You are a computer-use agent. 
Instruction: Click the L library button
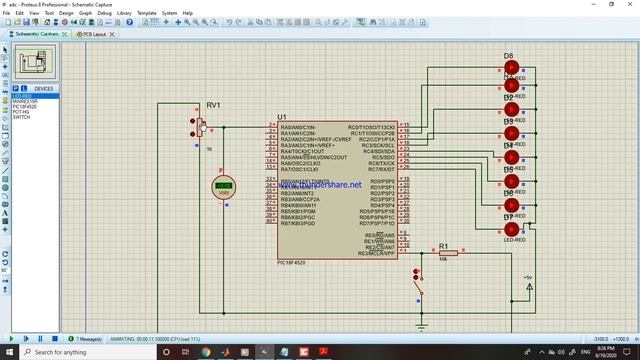(x=24, y=88)
